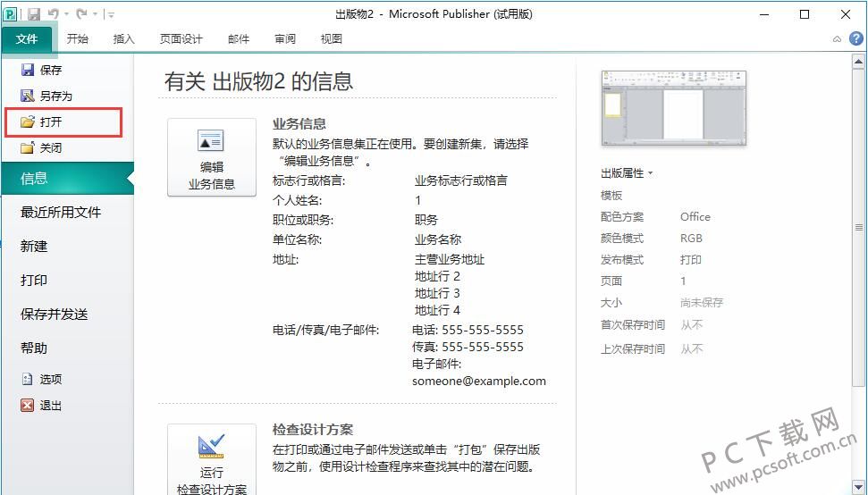Click the scrollbar up arrow
Viewport: 868px width, 495px height.
coord(858,62)
